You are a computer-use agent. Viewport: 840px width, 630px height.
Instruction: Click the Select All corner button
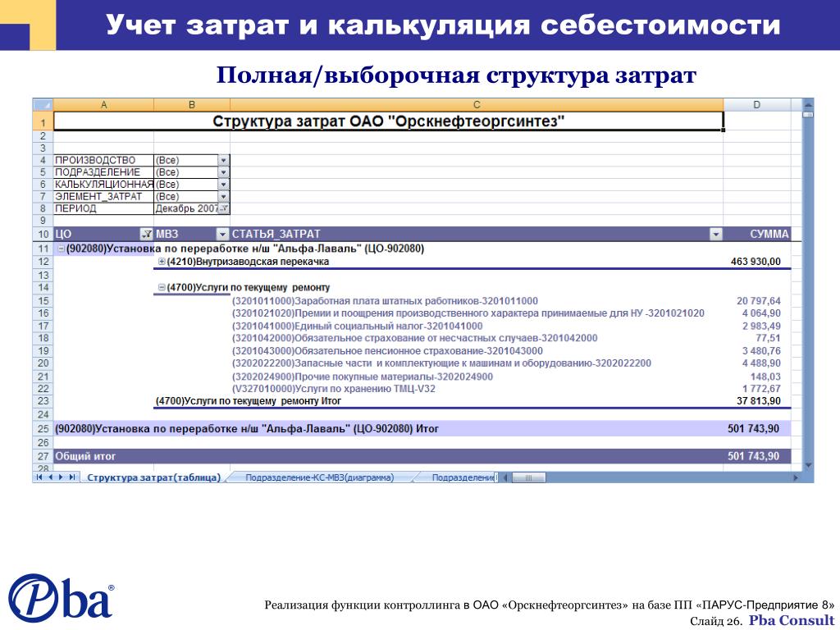[43, 104]
